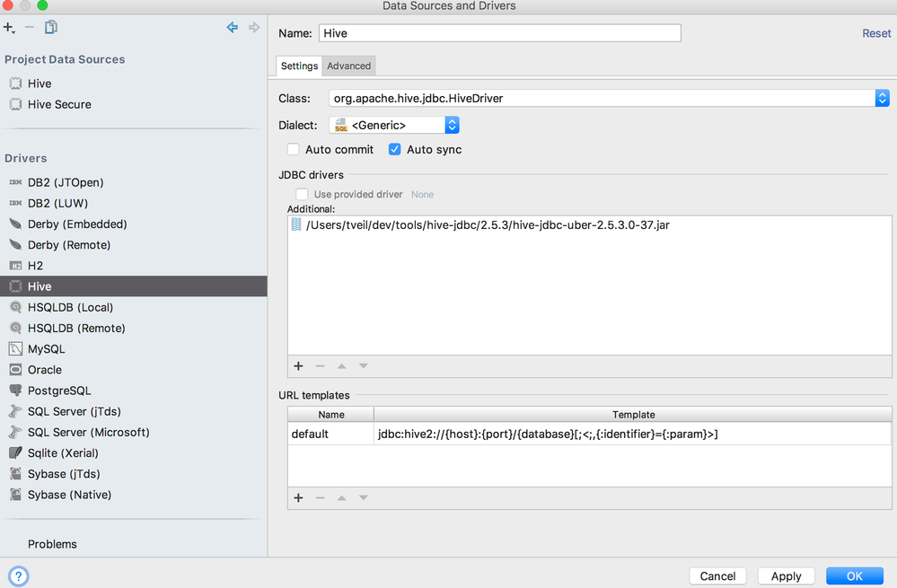Click the forward navigation arrow
Image resolution: width=897 pixels, height=588 pixels.
[x=253, y=28]
